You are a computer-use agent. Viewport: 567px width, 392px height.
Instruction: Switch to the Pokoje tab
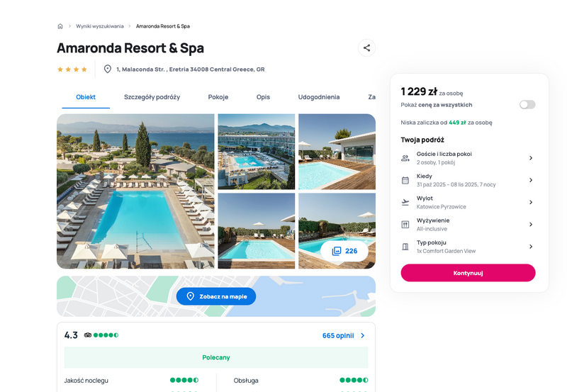pyautogui.click(x=218, y=97)
